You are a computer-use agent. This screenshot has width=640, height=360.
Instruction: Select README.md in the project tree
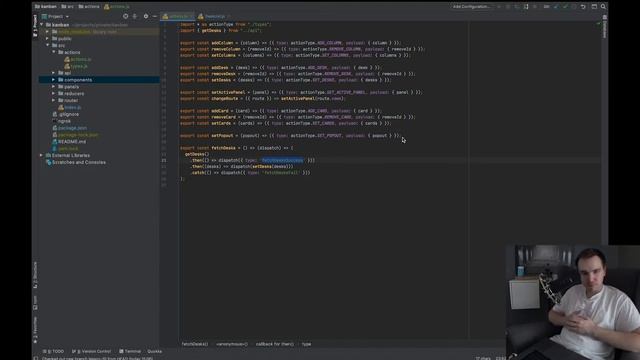point(72,142)
